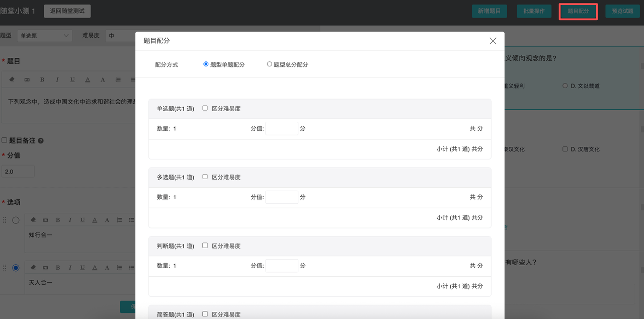644x319 pixels.
Task: Click 返回随堂测试 to go back
Action: pyautogui.click(x=67, y=11)
